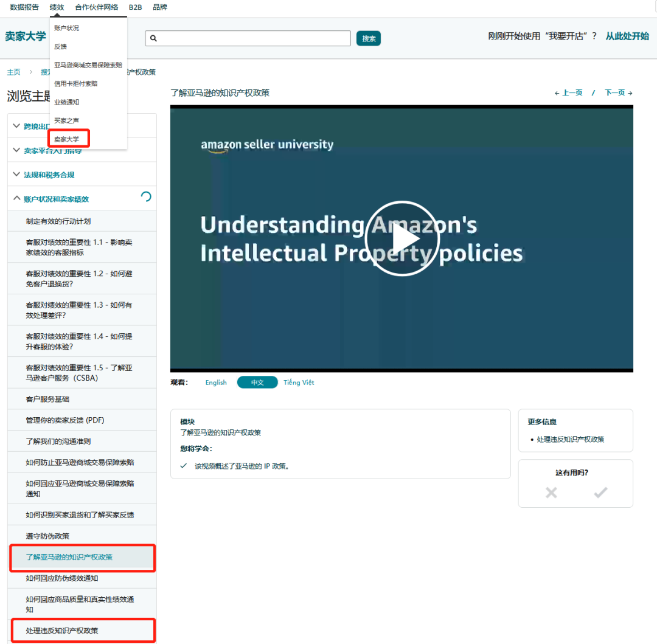This screenshot has width=657, height=644.
Task: Open 处理违反知识产权政策 link under 更多信息
Action: [570, 439]
